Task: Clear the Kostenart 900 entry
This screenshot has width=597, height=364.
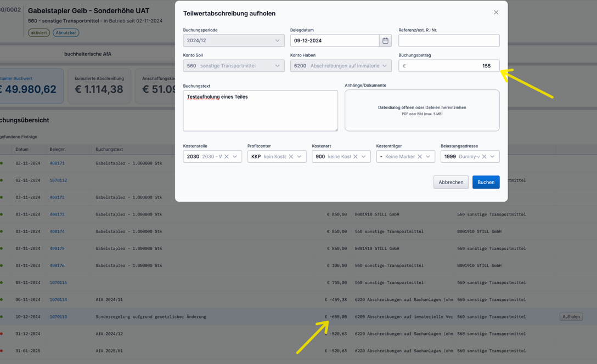Action: coord(354,156)
